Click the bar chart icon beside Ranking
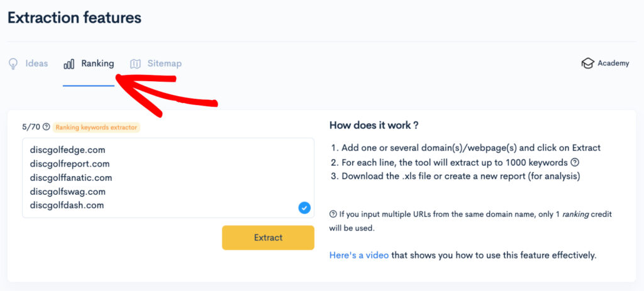Screen dimensions: 644x291 tap(69, 63)
